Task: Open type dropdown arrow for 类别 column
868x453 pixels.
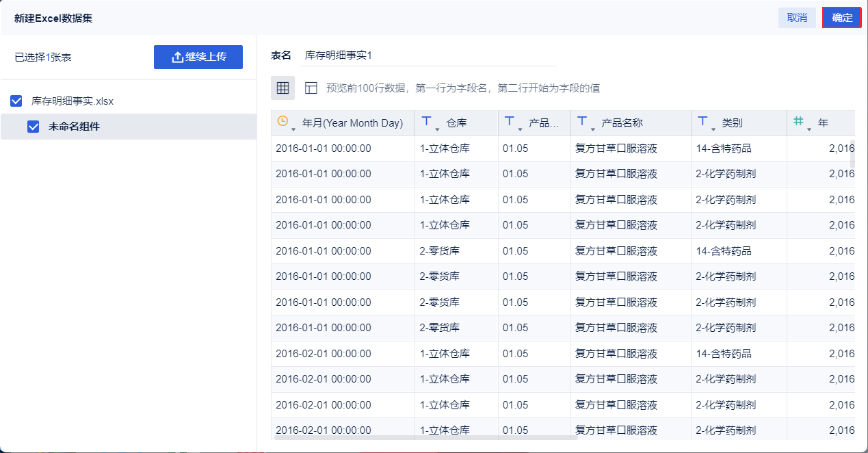Action: pyautogui.click(x=713, y=129)
